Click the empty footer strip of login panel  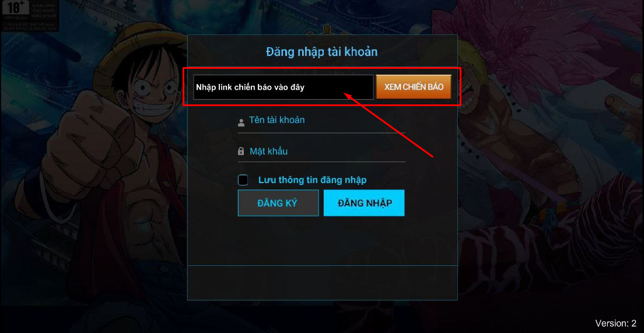click(x=323, y=283)
